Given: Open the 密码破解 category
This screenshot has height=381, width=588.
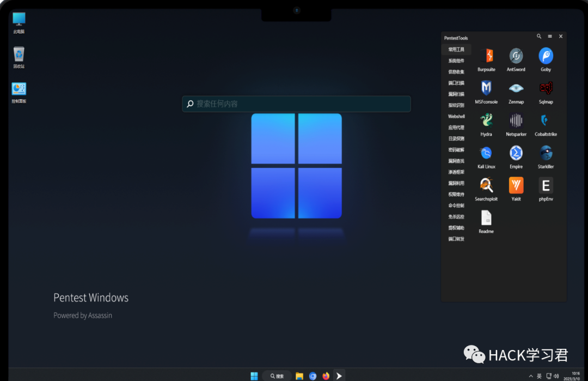Looking at the screenshot, I should pyautogui.click(x=456, y=150).
